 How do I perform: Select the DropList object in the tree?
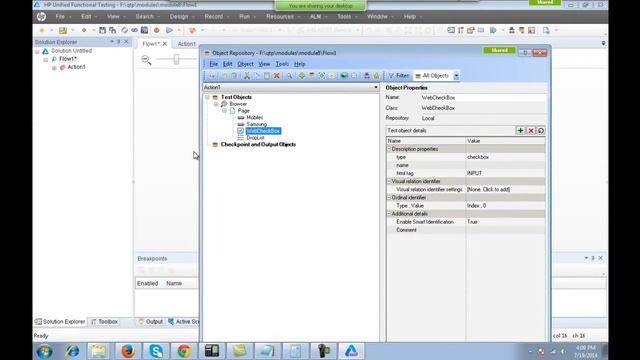(256, 138)
